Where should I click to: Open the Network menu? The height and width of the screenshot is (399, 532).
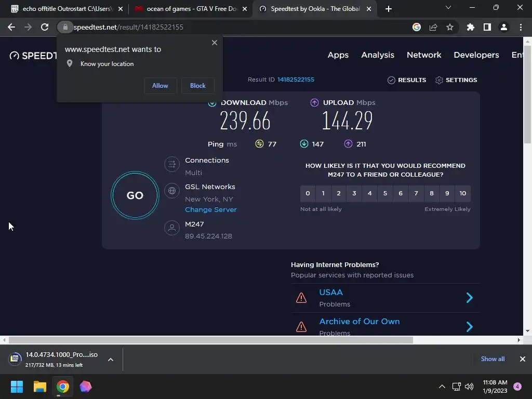click(424, 55)
